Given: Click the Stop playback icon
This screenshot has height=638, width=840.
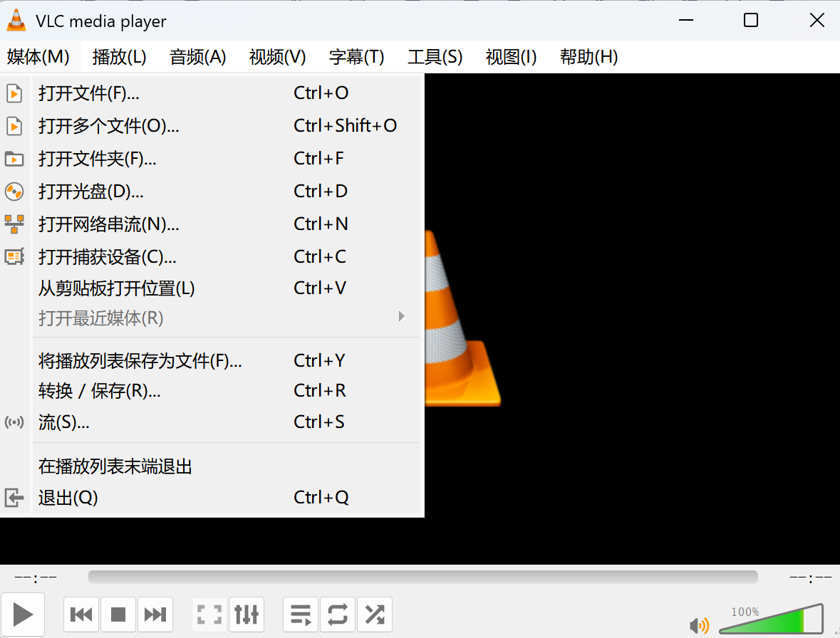Looking at the screenshot, I should click(118, 614).
